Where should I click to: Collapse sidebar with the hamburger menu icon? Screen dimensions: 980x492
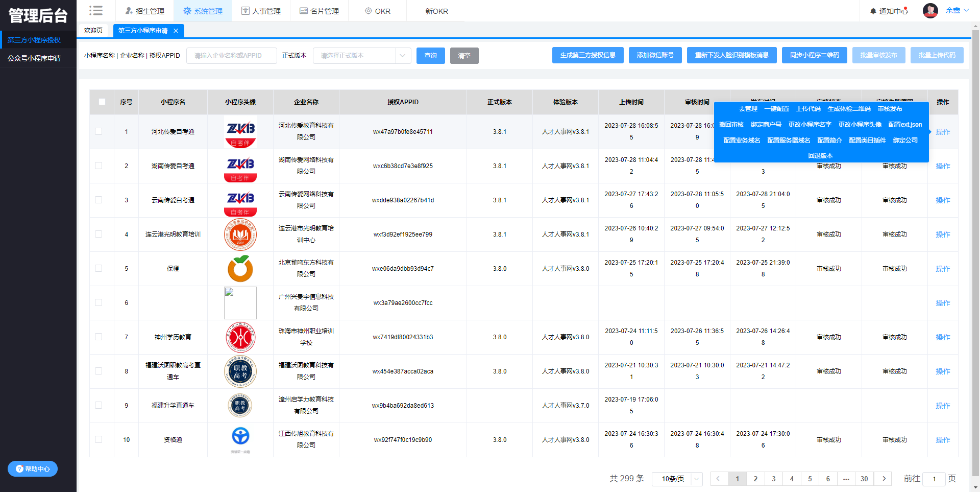pos(95,11)
